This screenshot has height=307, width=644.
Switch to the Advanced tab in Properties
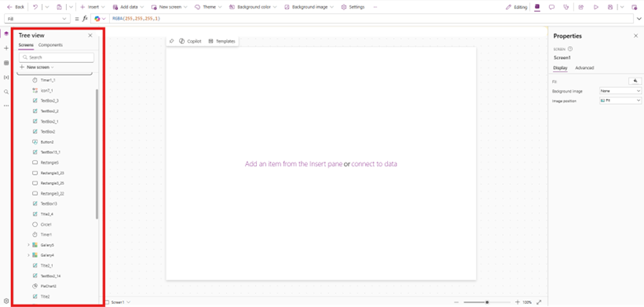(x=585, y=68)
